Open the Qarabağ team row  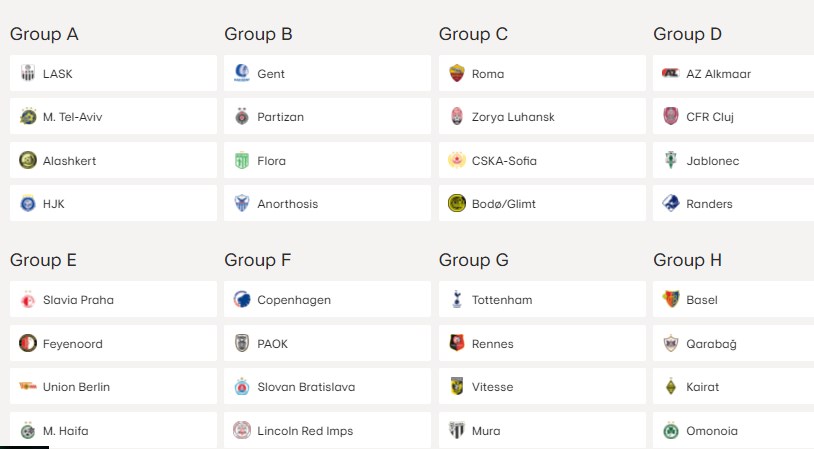734,343
